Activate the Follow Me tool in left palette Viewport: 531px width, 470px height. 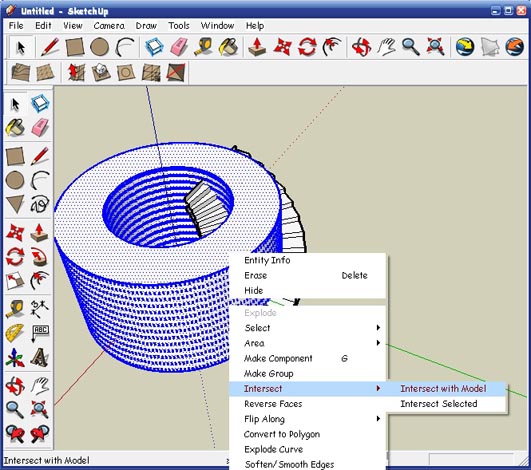[40, 257]
